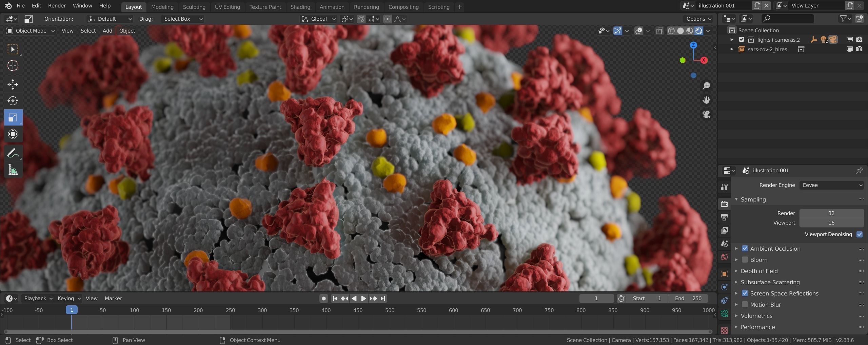This screenshot has height=345, width=868.
Task: Activate the 3D Cursor tool
Action: (x=13, y=65)
